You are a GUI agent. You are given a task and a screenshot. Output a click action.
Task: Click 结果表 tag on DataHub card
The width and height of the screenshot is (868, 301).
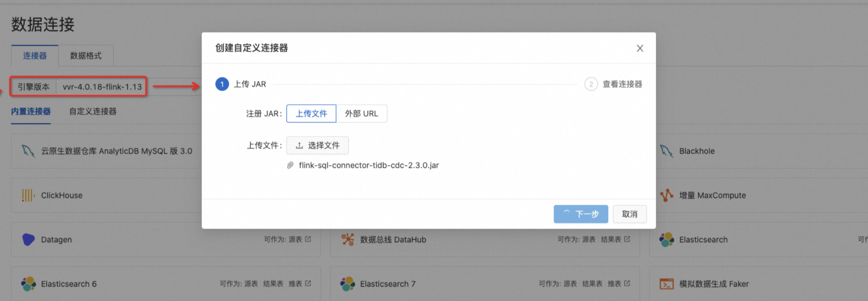pyautogui.click(x=611, y=239)
